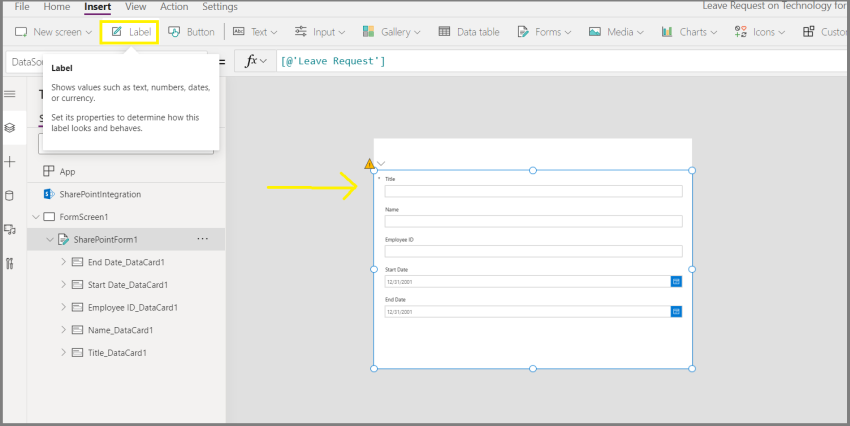
Task: Expand End Date_DataCard1
Action: coord(63,262)
